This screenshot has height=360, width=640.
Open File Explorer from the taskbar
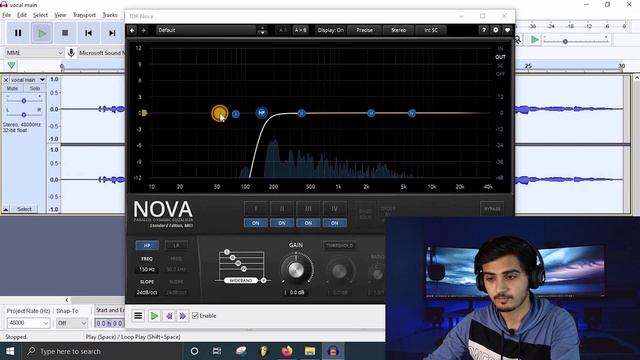click(x=310, y=351)
